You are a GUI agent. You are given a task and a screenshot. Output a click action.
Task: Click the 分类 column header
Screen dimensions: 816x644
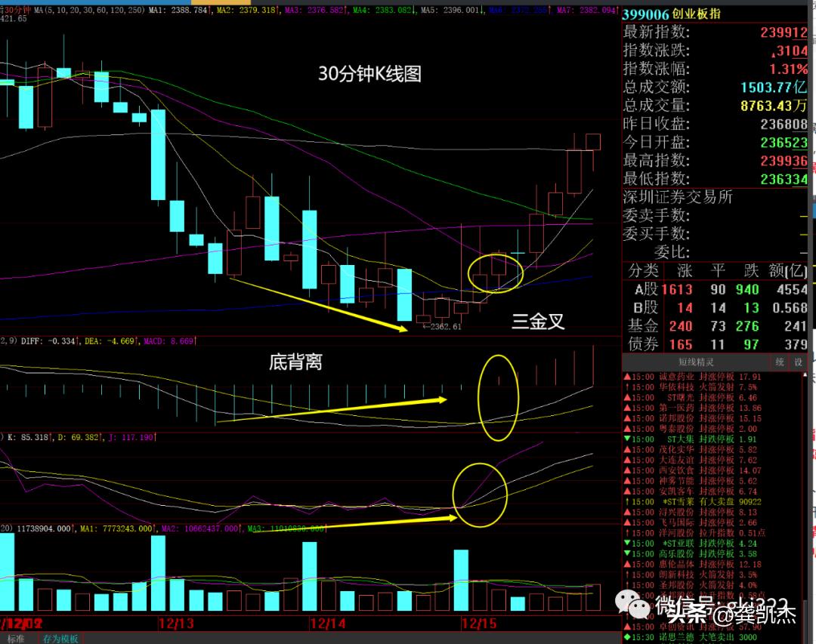[644, 270]
